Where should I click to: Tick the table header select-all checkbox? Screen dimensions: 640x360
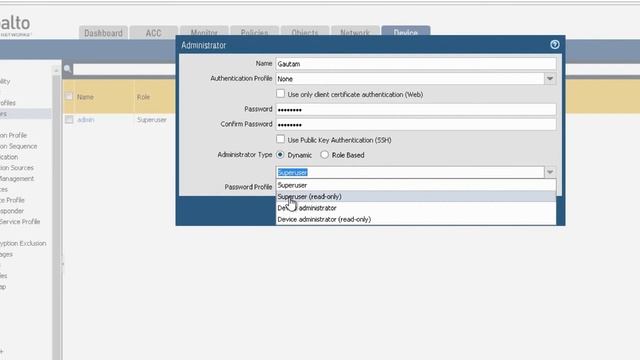(x=69, y=97)
